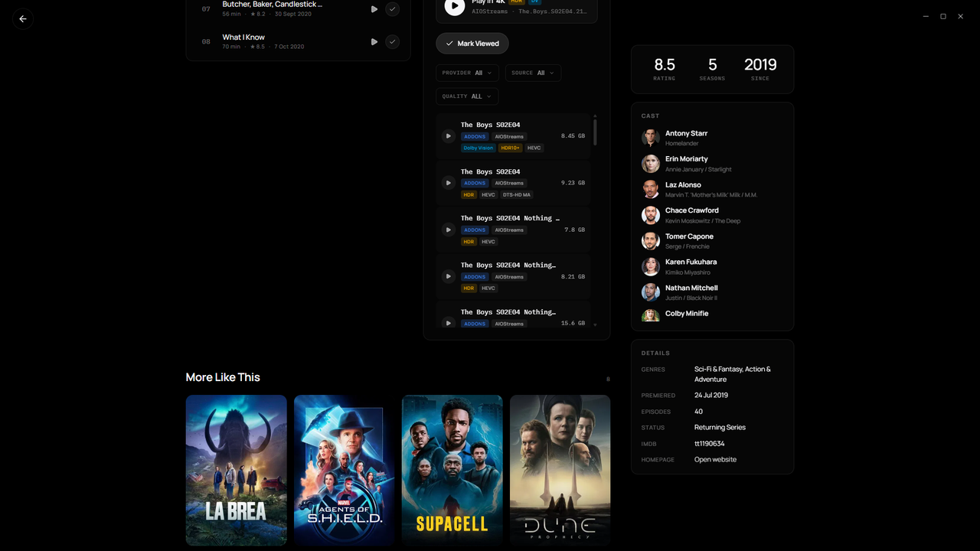Toggle watched checkmark for What I Know
980x551 pixels.
point(392,42)
